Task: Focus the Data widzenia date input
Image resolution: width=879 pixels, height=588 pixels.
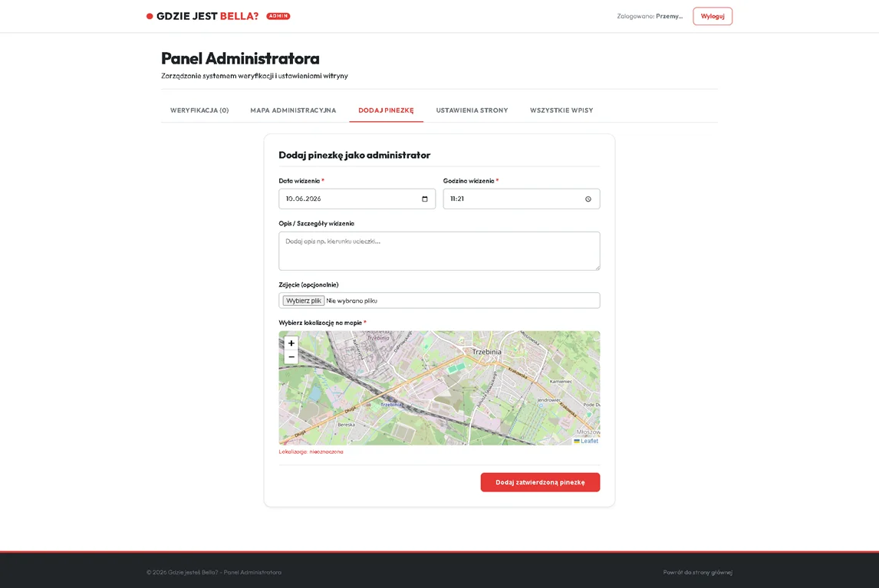Action: click(357, 199)
